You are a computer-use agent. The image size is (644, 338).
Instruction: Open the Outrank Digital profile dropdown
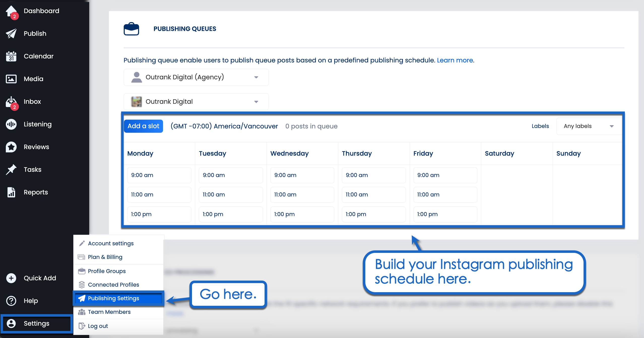[256, 102]
